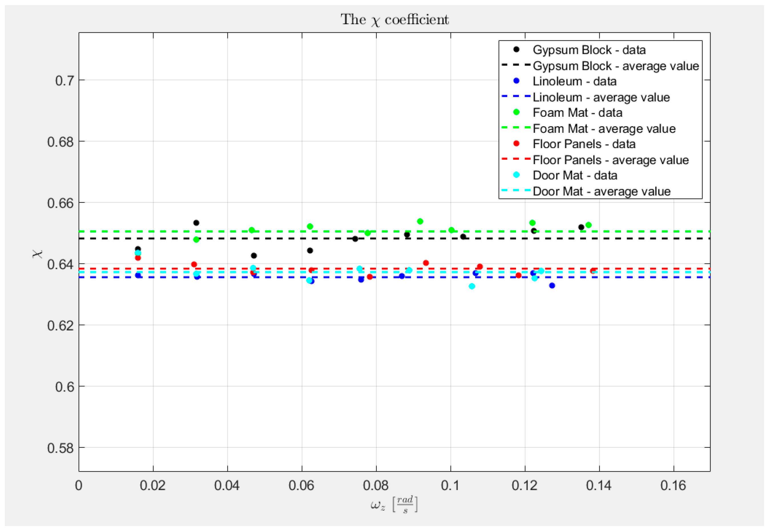Select 'Gypsum Block - average value' legend entry
The height and width of the screenshot is (532, 770).
pos(616,66)
